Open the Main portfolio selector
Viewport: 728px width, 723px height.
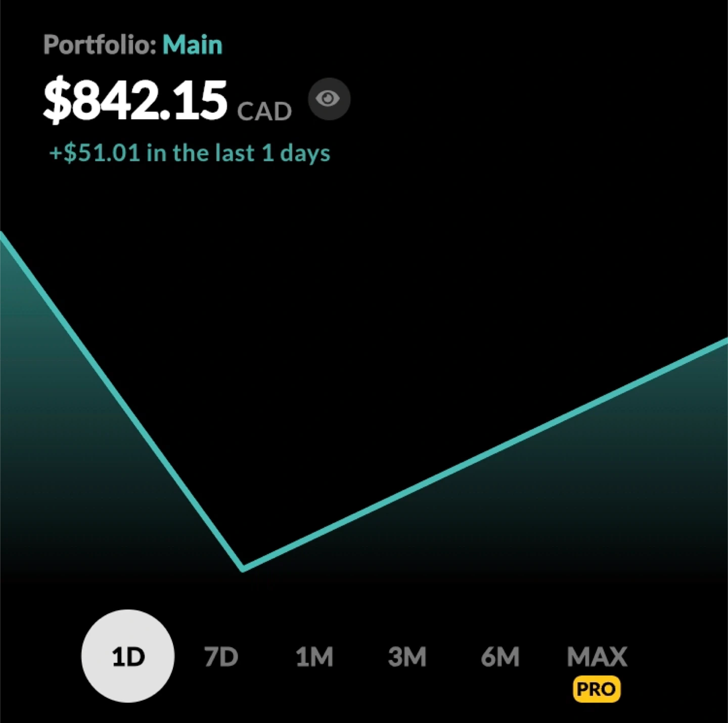[192, 45]
